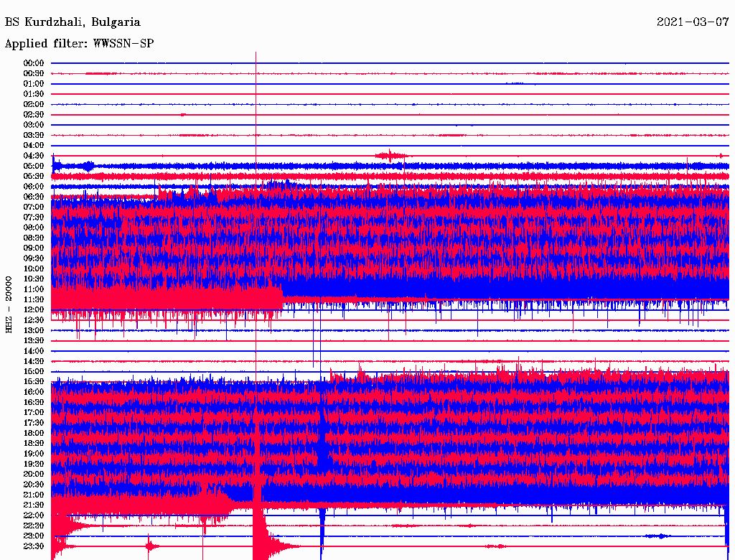Click the 20:30 time label

(34, 485)
